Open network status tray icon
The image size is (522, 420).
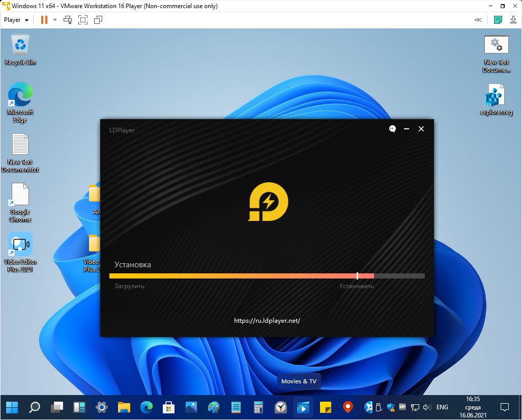415,407
